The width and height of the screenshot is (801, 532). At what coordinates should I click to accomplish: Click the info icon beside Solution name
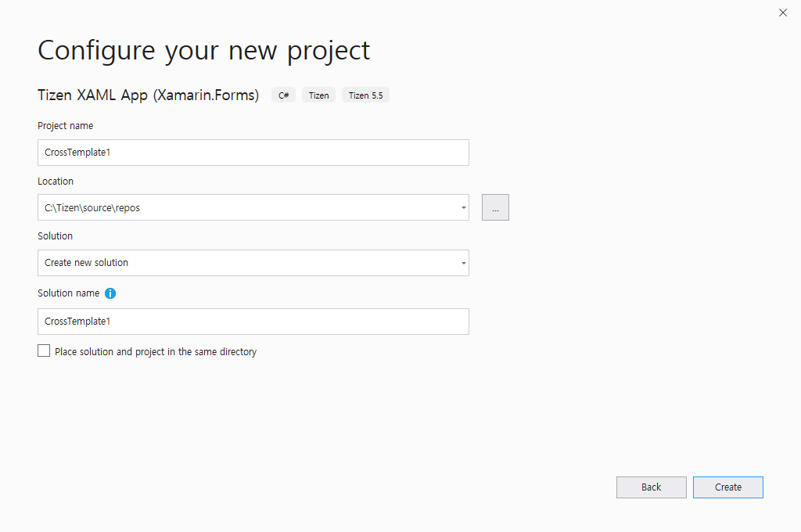[110, 293]
